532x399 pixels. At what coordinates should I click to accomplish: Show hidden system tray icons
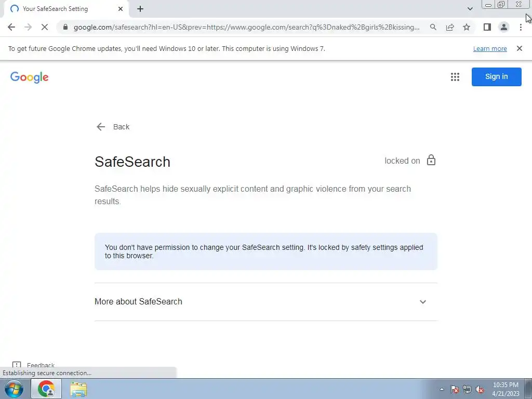coord(442,389)
